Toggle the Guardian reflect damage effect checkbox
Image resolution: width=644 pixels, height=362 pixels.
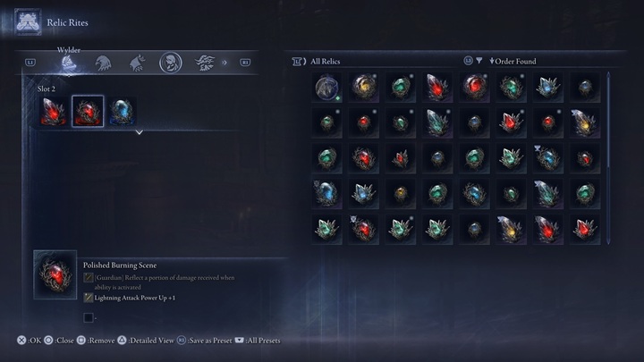point(89,278)
